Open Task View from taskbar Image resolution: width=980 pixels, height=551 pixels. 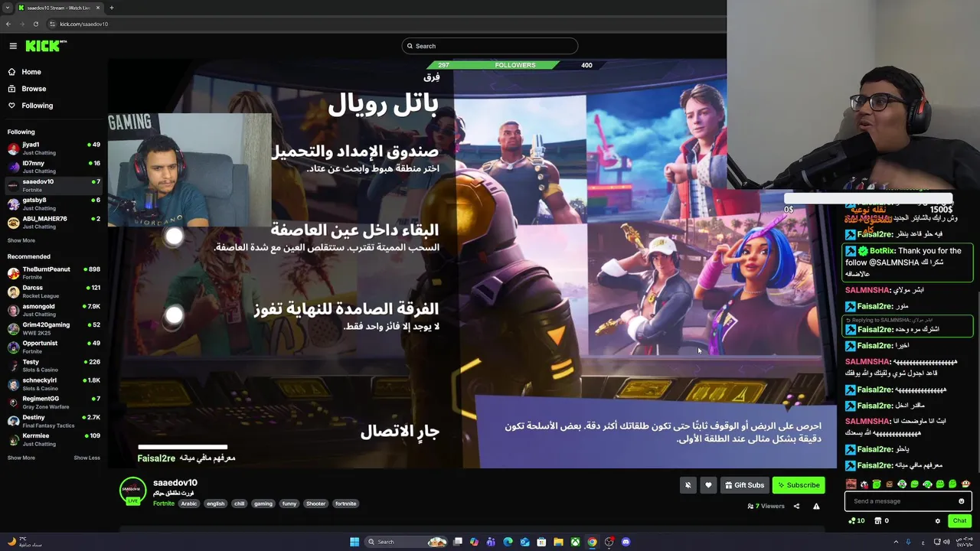(457, 542)
